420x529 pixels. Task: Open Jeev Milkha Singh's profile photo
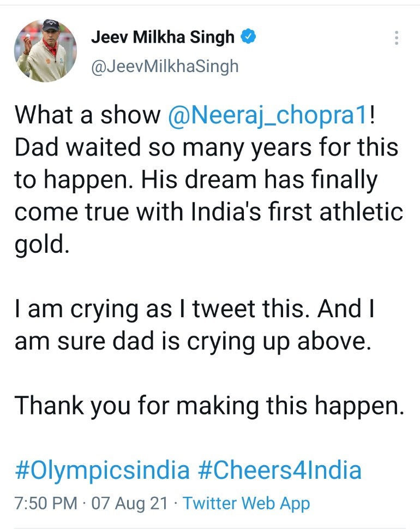[x=45, y=51]
